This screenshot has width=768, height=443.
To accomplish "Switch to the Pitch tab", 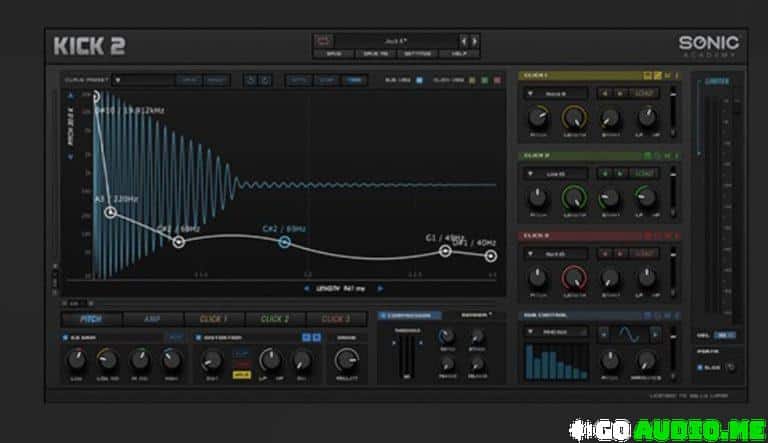I will pos(91,319).
